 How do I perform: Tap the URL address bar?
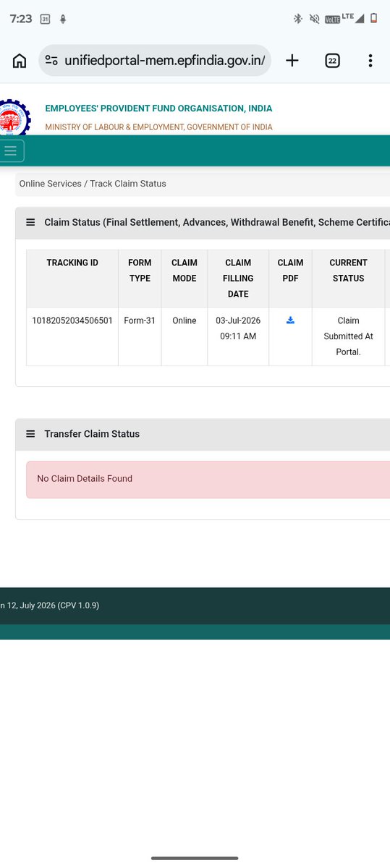(155, 61)
